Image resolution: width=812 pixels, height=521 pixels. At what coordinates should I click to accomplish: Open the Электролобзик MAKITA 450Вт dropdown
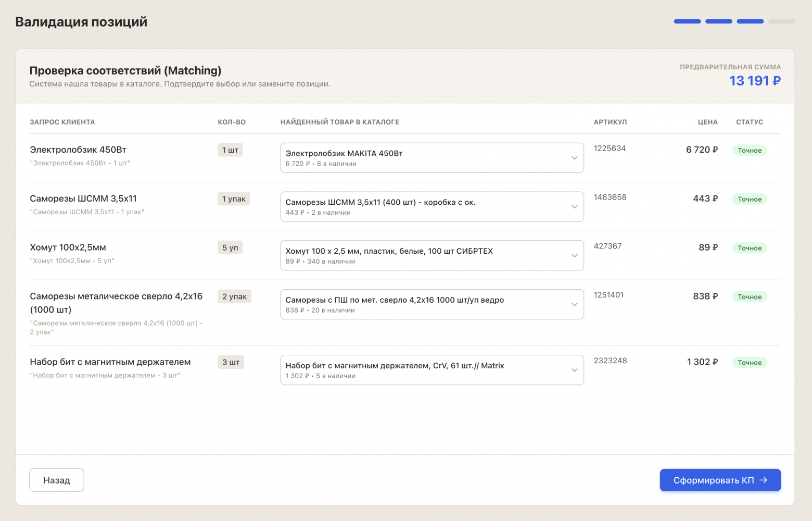432,158
